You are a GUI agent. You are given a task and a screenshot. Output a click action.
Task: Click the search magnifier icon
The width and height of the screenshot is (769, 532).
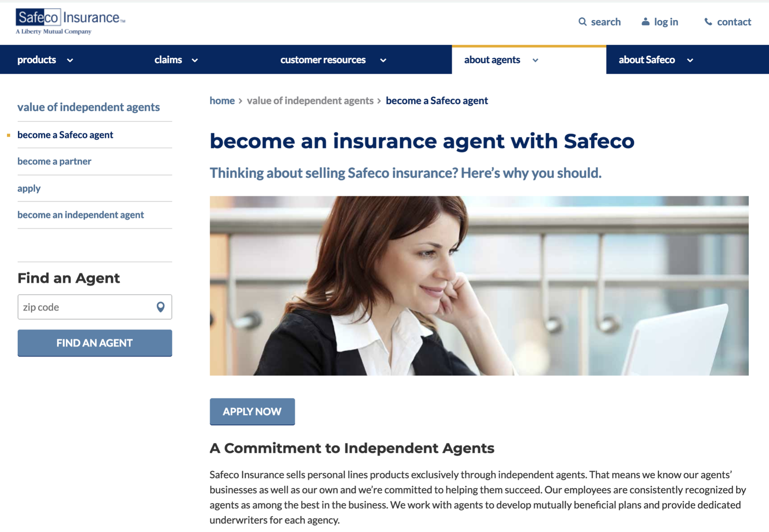[582, 22]
